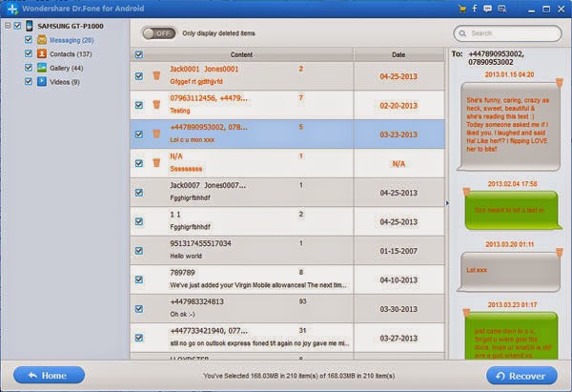
Task: Uncheck the Hello world message checkbox
Action: (x=139, y=251)
